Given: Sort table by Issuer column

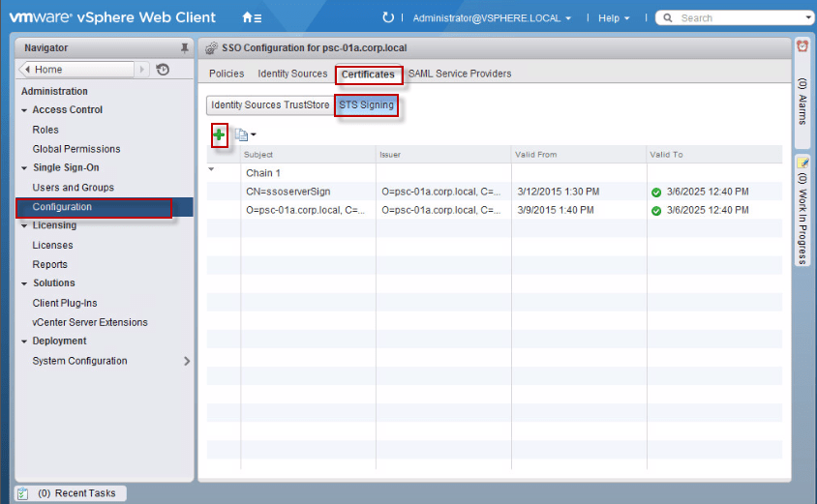Looking at the screenshot, I should (x=443, y=155).
